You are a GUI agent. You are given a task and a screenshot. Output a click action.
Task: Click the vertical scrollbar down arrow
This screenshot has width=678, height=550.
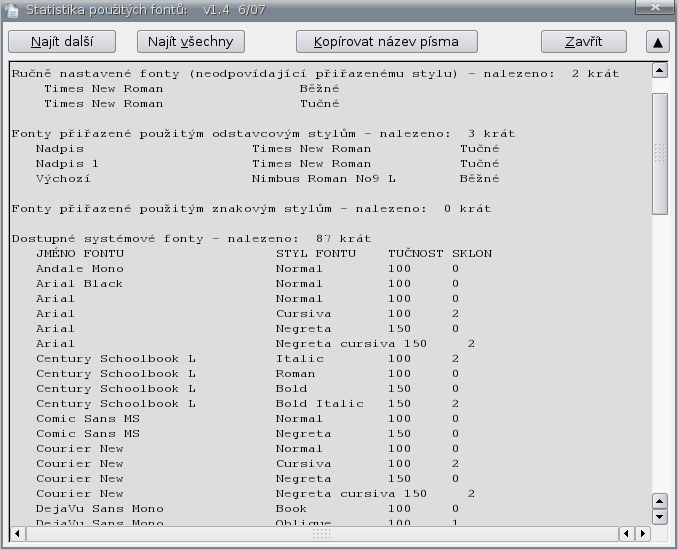coord(660,517)
